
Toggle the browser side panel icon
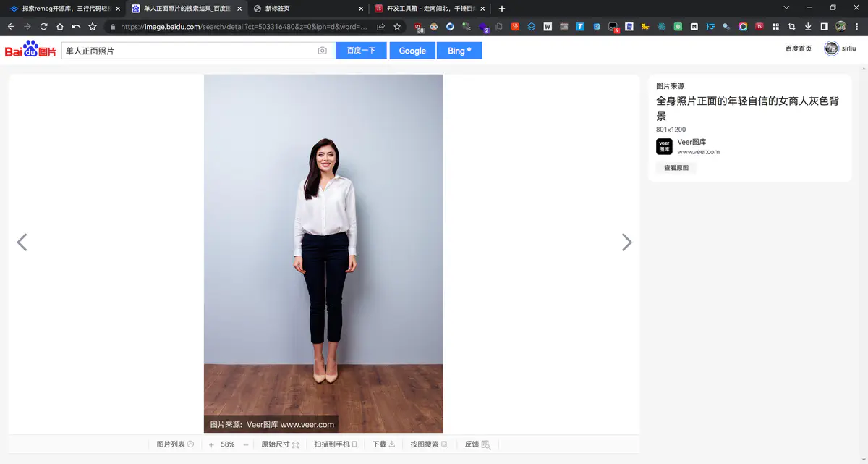824,27
